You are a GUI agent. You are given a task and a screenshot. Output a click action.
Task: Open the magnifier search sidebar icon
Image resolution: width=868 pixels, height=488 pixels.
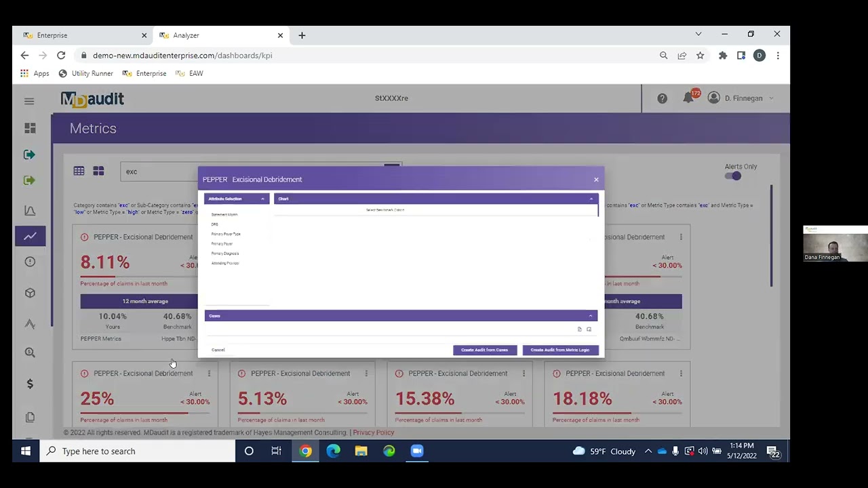coord(30,352)
